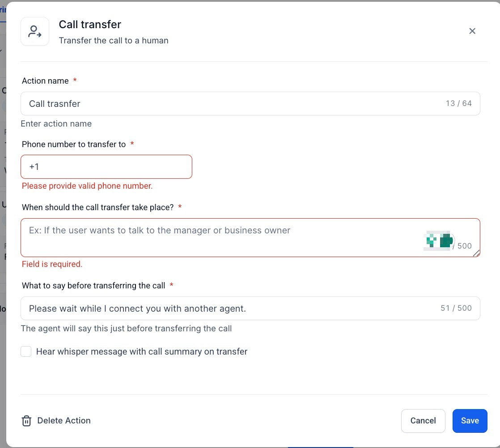Image resolution: width=500 pixels, height=448 pixels.
Task: Click the "Field is required" error text
Action: (x=52, y=264)
